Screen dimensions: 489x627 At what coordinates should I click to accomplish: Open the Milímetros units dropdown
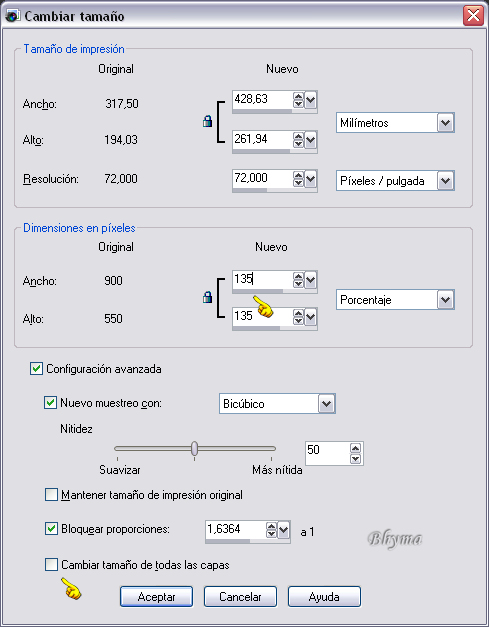click(x=445, y=122)
